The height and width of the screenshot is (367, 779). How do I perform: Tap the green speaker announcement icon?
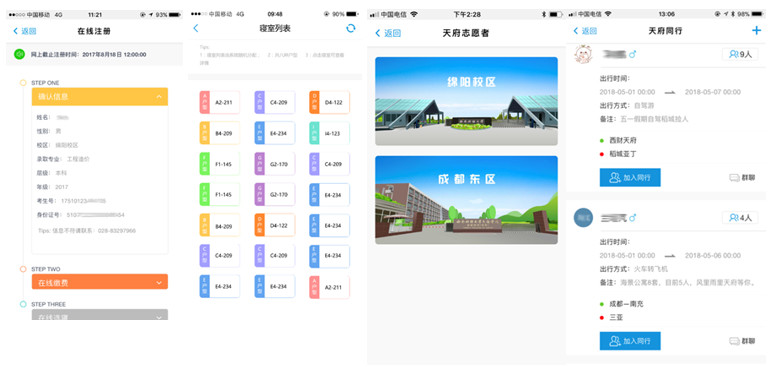(19, 54)
